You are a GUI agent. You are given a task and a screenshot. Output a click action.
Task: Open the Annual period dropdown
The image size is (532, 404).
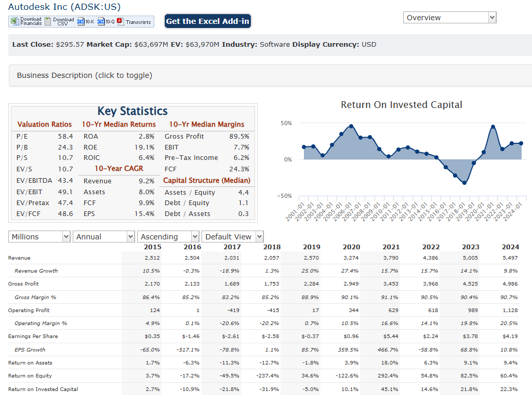pos(103,236)
